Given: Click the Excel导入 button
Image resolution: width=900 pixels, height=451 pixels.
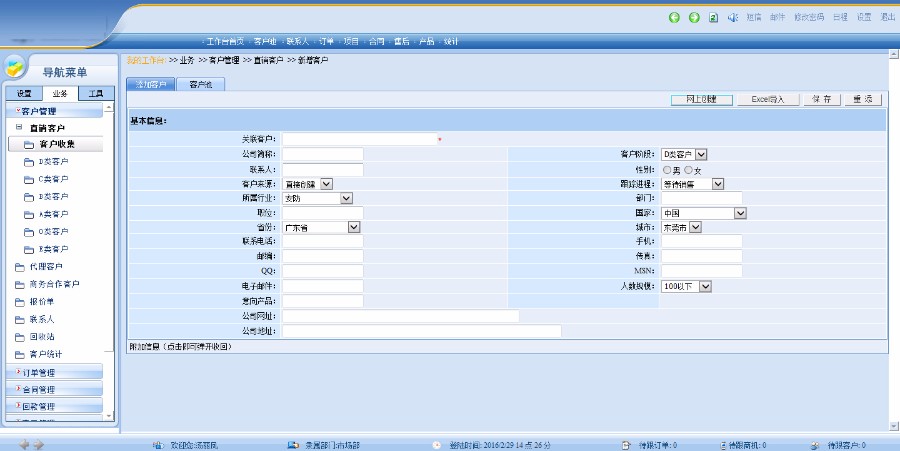Looking at the screenshot, I should click(x=768, y=99).
